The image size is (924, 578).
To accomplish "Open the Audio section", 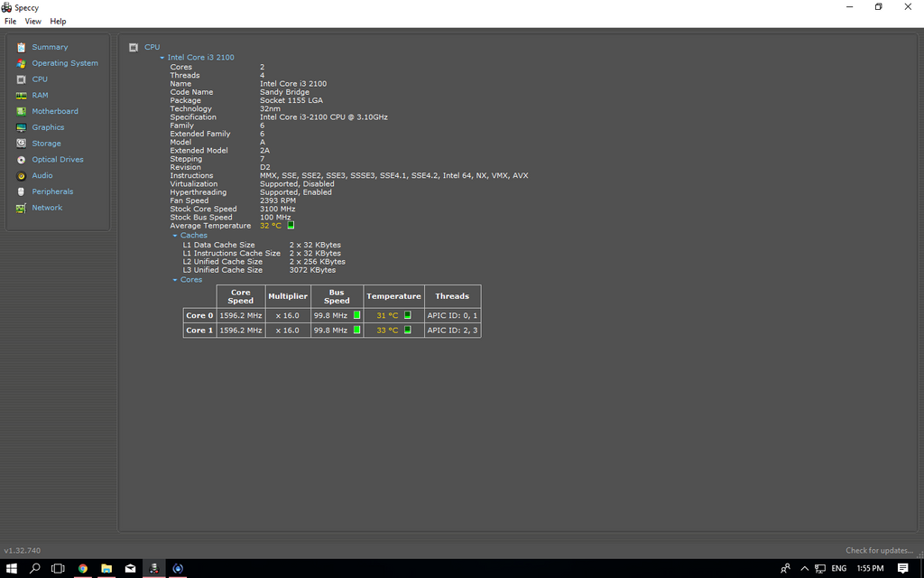I will point(42,176).
